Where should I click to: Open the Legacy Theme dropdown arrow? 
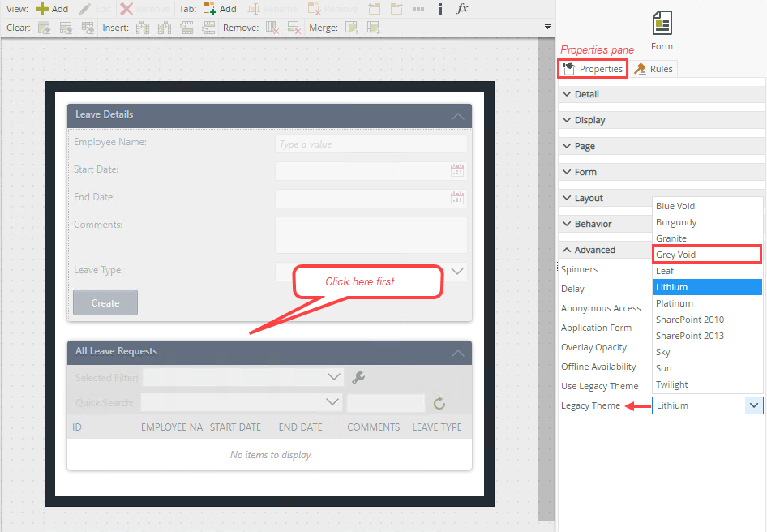754,405
